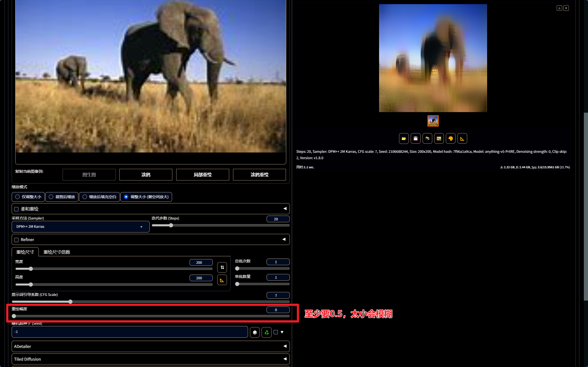Enable the Refiner checkbox
The width and height of the screenshot is (588, 367).
pyautogui.click(x=17, y=240)
